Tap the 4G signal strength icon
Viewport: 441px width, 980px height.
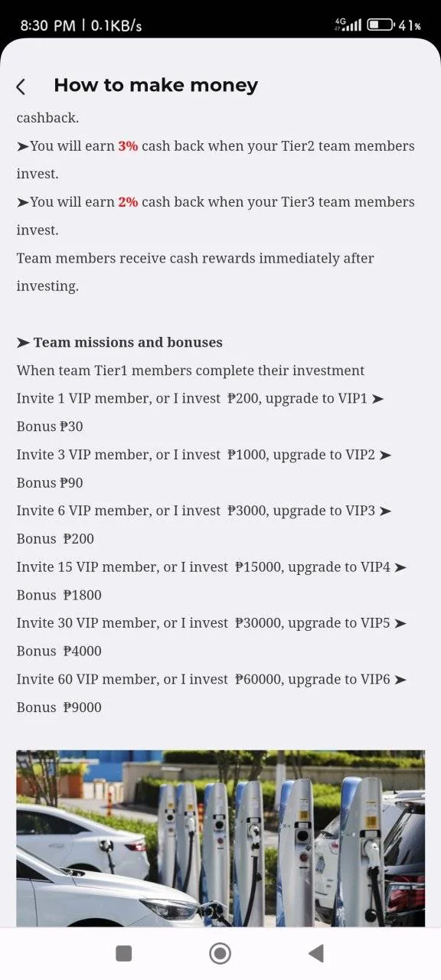pyautogui.click(x=348, y=25)
